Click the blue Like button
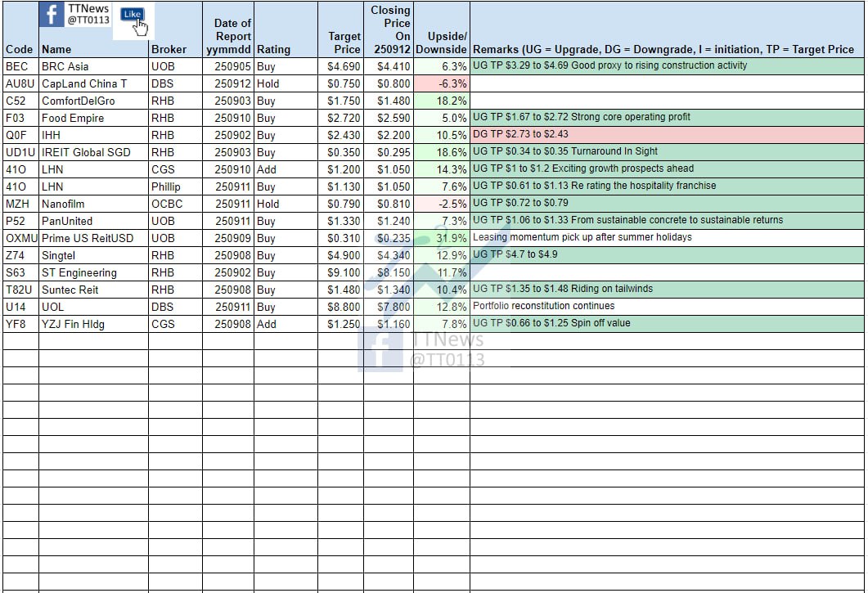This screenshot has height=593, width=868. 132,14
